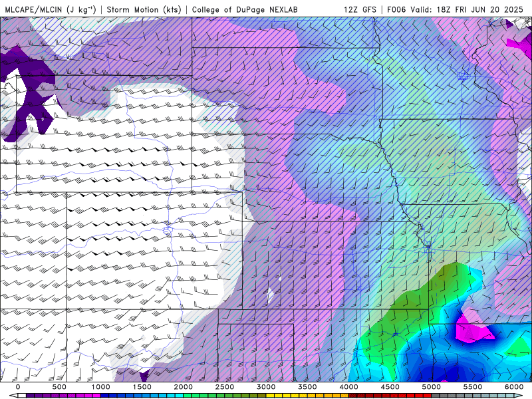Click the College of DuPage NEXLAB label
Image resolution: width=532 pixels, height=399 pixels.
[x=245, y=9]
